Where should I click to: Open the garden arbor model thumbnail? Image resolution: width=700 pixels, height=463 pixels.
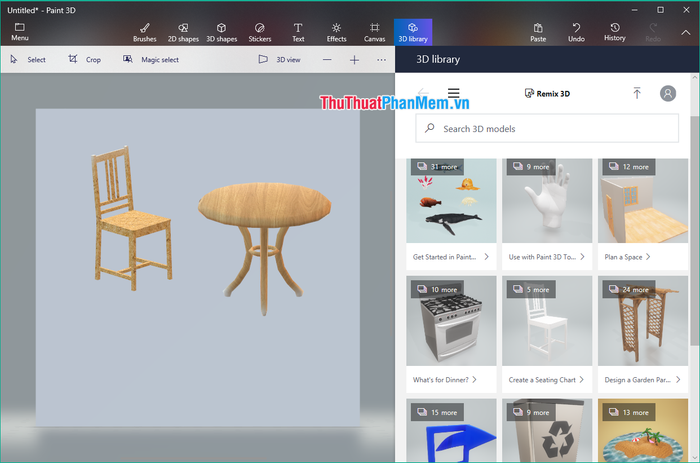643,321
